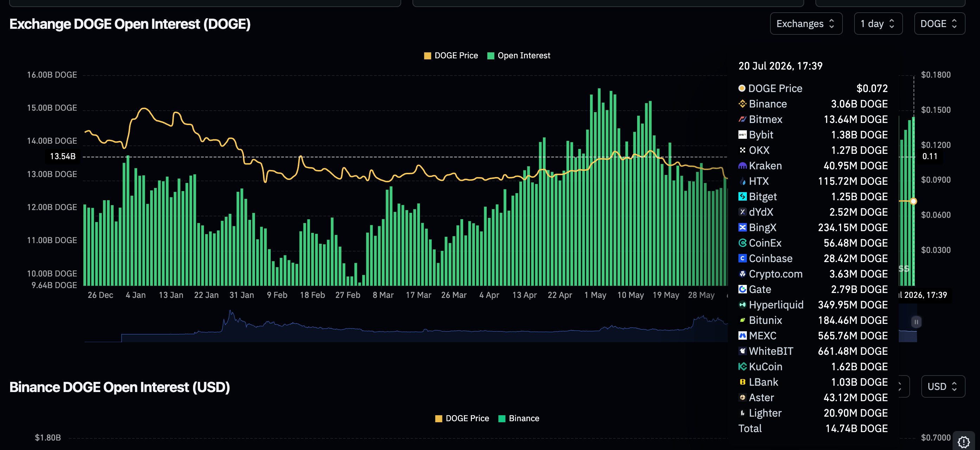Viewport: 980px width, 450px height.
Task: Click the Binance exchange icon in tooltip
Action: click(x=742, y=104)
